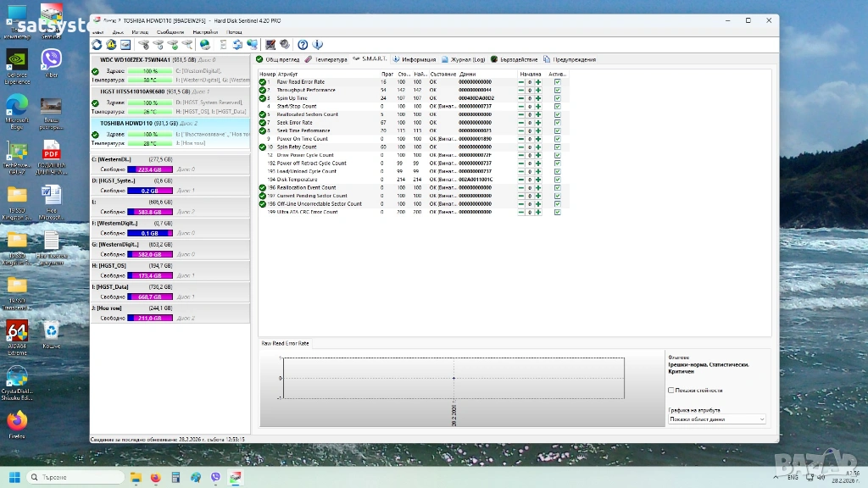This screenshot has width=868, height=488.
Task: Uncheck active box for Raw Read Error Rate
Action: (x=557, y=82)
